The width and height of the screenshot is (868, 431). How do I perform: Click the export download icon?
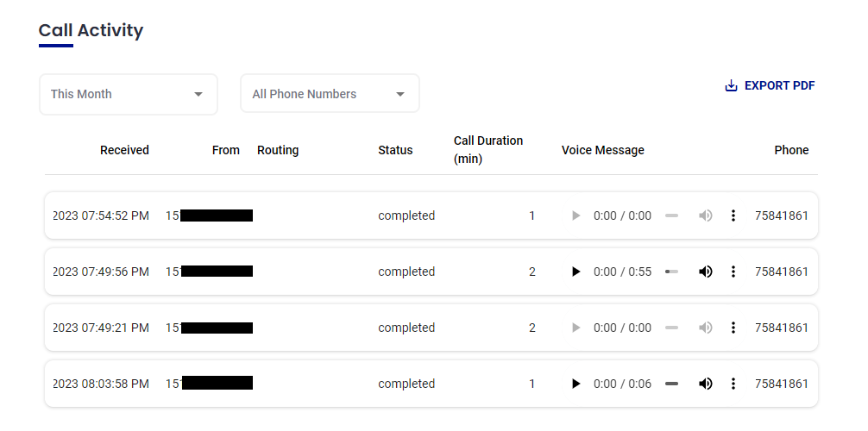click(x=731, y=85)
